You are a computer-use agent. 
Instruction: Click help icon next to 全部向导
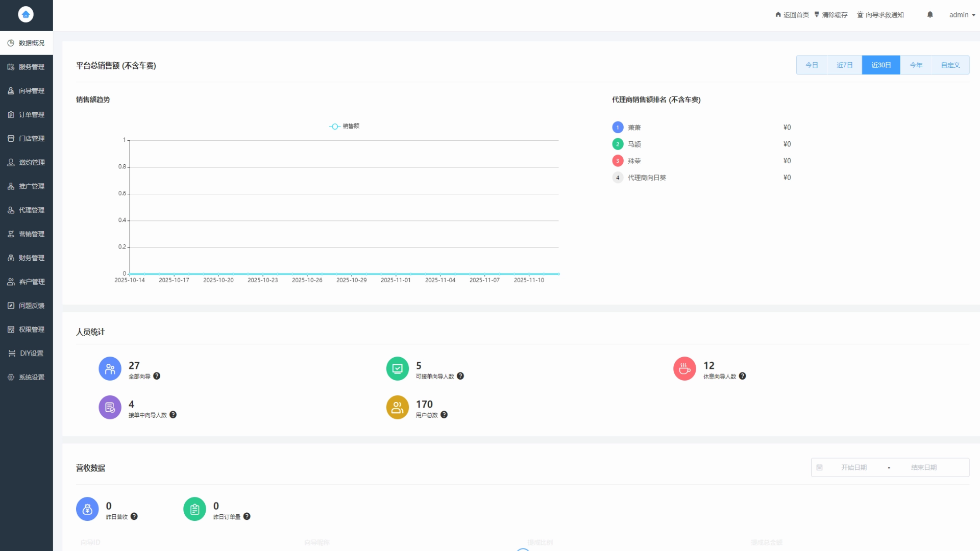click(157, 376)
